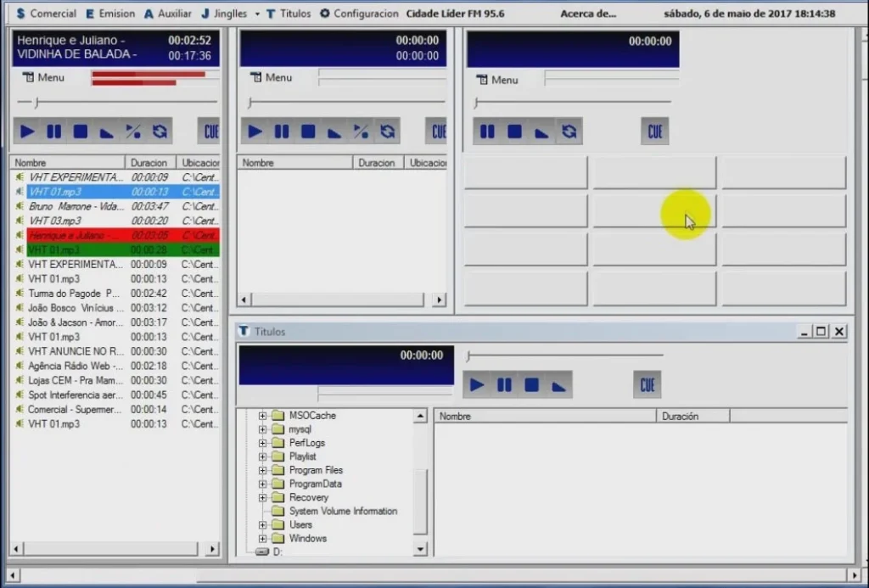
Task: Stop the second deck
Action: (308, 132)
